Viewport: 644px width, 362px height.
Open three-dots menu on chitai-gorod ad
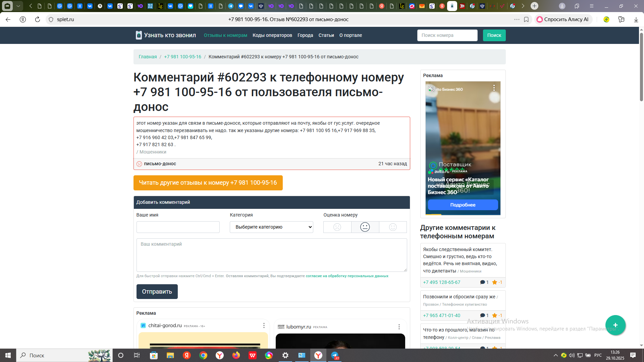point(264,325)
